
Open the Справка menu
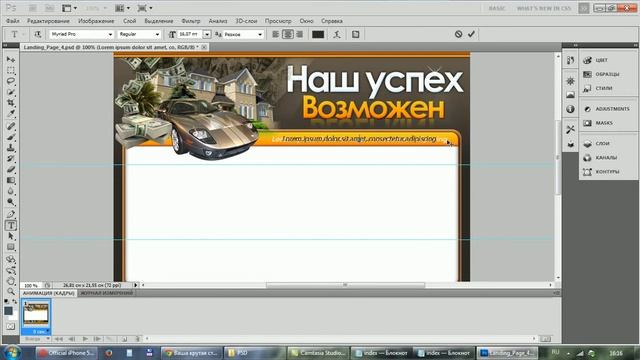[331, 21]
